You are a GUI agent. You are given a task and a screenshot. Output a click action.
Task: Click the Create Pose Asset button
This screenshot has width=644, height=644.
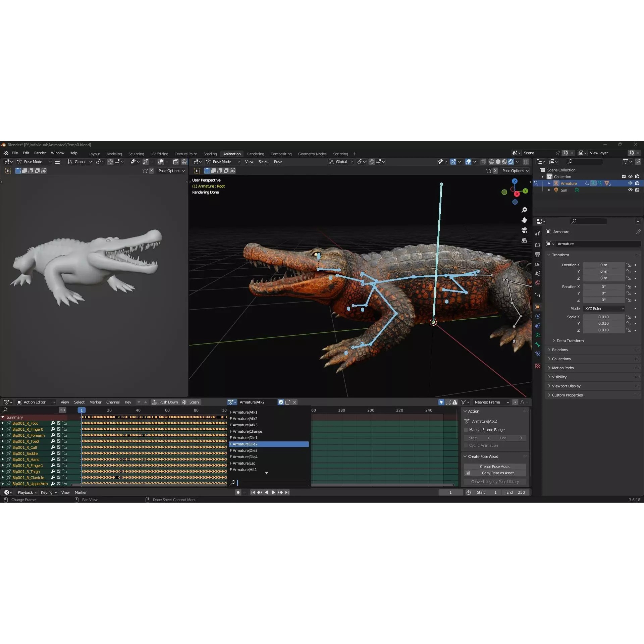click(495, 466)
